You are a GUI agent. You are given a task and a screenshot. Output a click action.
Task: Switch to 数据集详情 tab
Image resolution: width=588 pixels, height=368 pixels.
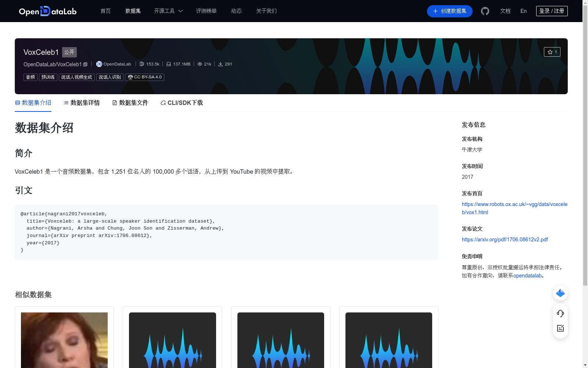(x=82, y=103)
